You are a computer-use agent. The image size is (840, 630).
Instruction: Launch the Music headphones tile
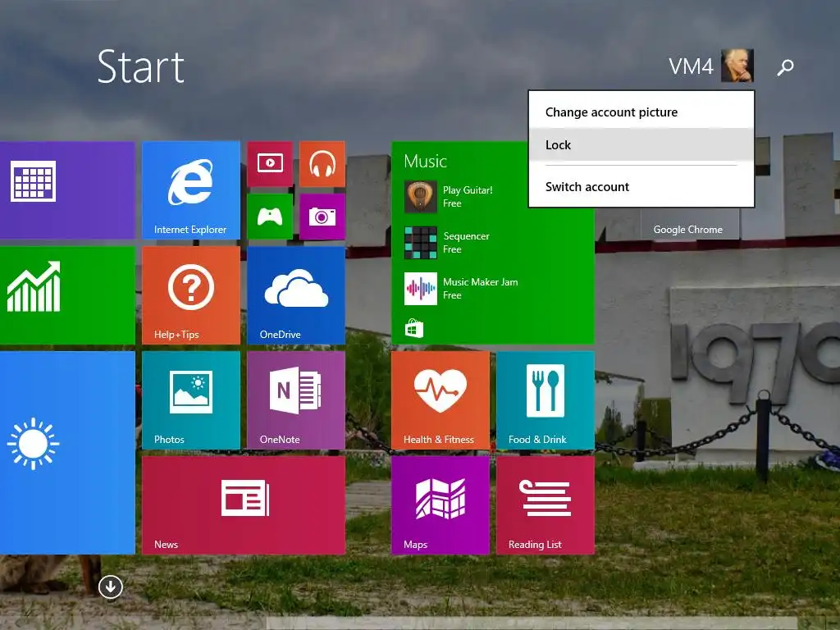(322, 164)
